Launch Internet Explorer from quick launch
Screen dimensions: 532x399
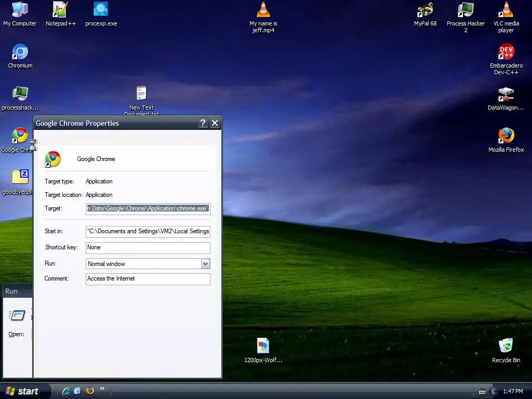click(x=66, y=391)
